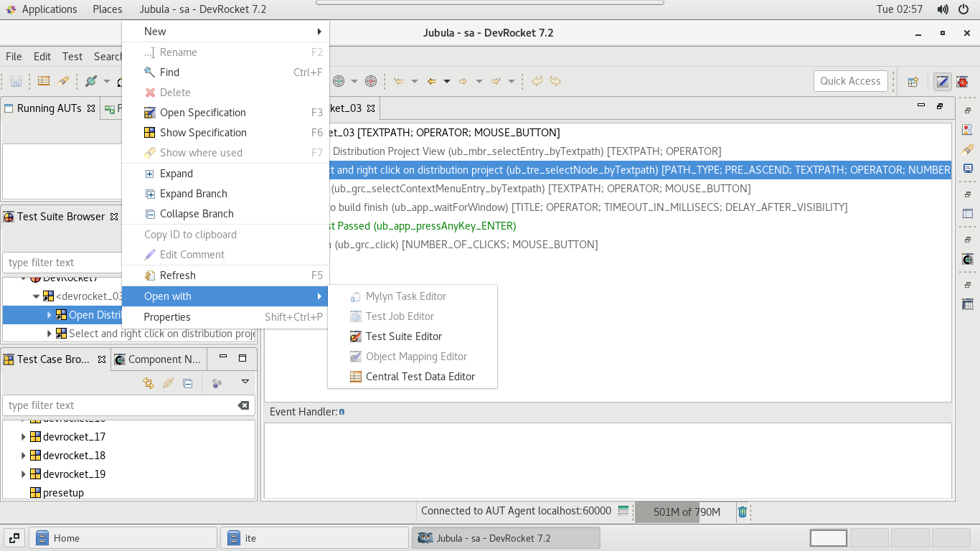The image size is (980, 551).
Task: Open the File menu
Action: point(14,57)
